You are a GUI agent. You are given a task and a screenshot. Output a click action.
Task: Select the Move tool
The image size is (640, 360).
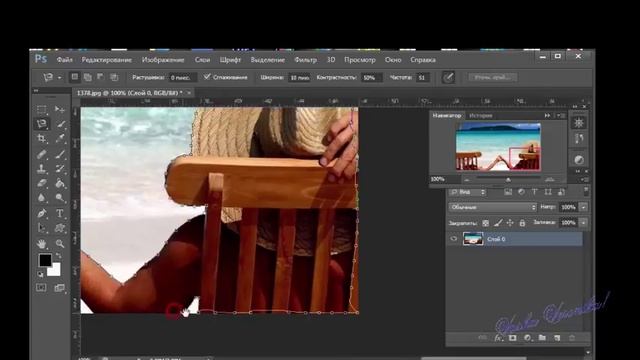(x=60, y=109)
